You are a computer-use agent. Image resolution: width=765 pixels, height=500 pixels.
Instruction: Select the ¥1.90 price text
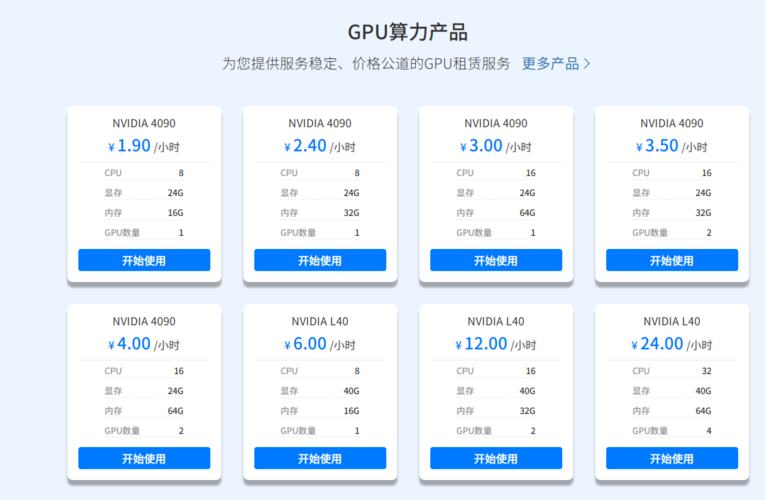click(129, 146)
